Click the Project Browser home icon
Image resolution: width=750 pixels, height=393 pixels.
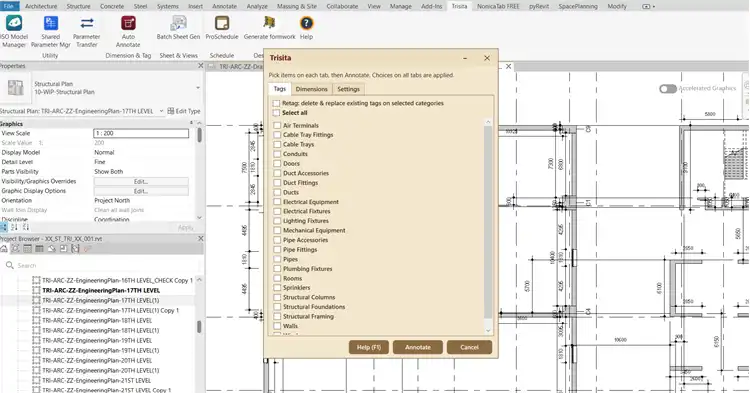(x=4, y=249)
